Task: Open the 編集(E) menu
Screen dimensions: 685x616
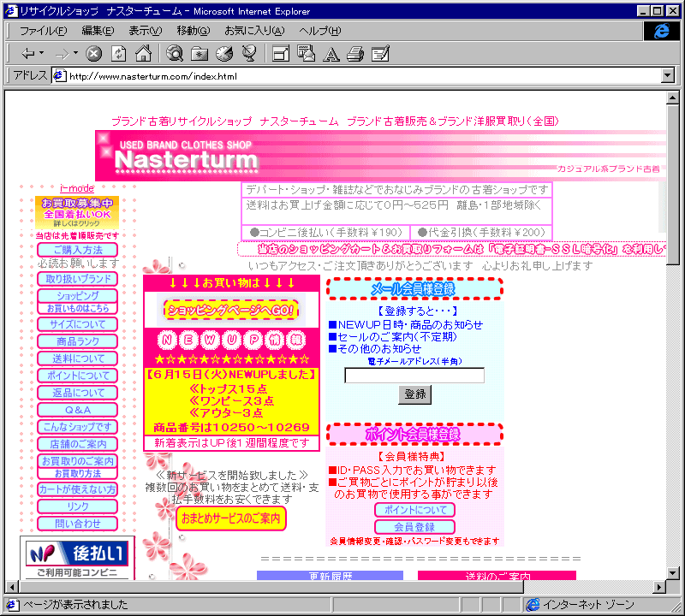Action: click(x=98, y=31)
